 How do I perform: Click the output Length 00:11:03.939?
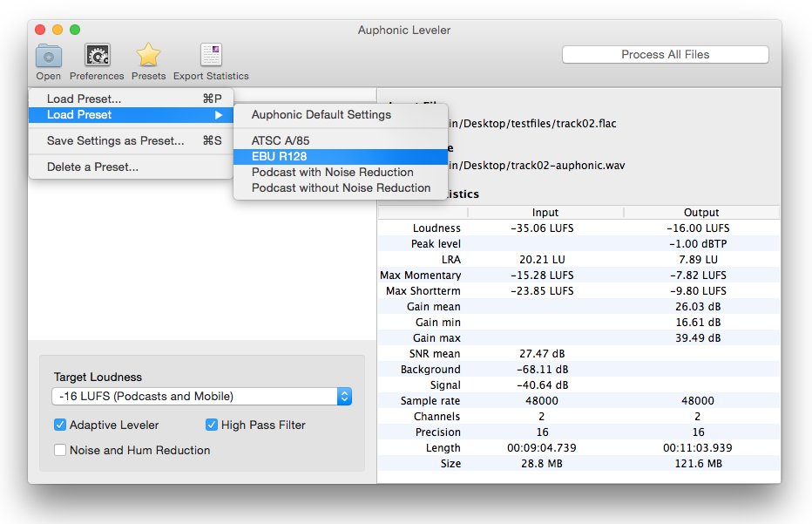pos(698,448)
